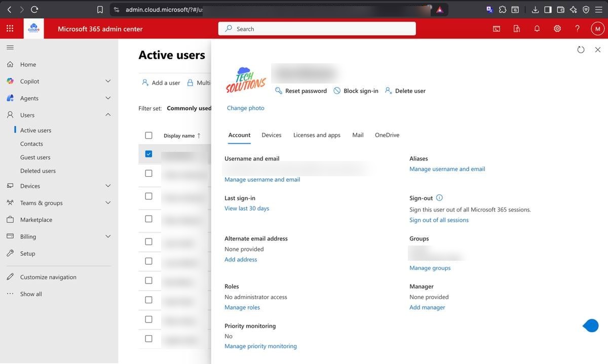Expand the Billing nav section

pyautogui.click(x=108, y=236)
